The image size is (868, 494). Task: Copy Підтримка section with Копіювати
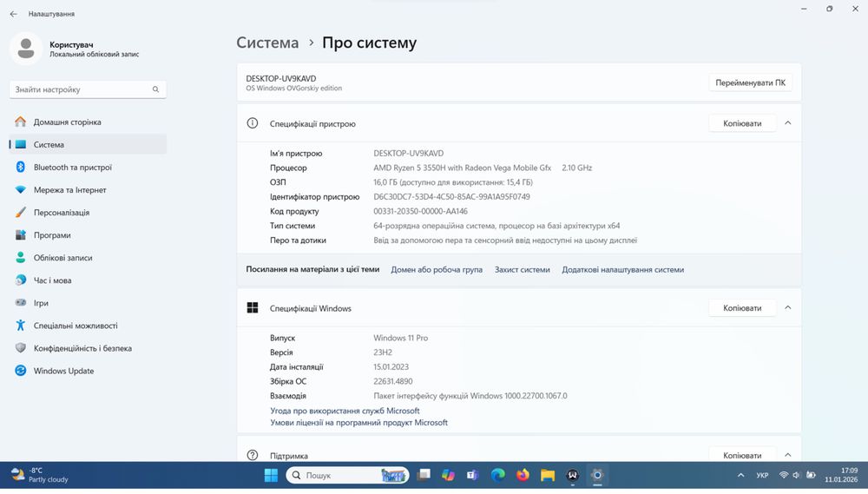tap(742, 455)
